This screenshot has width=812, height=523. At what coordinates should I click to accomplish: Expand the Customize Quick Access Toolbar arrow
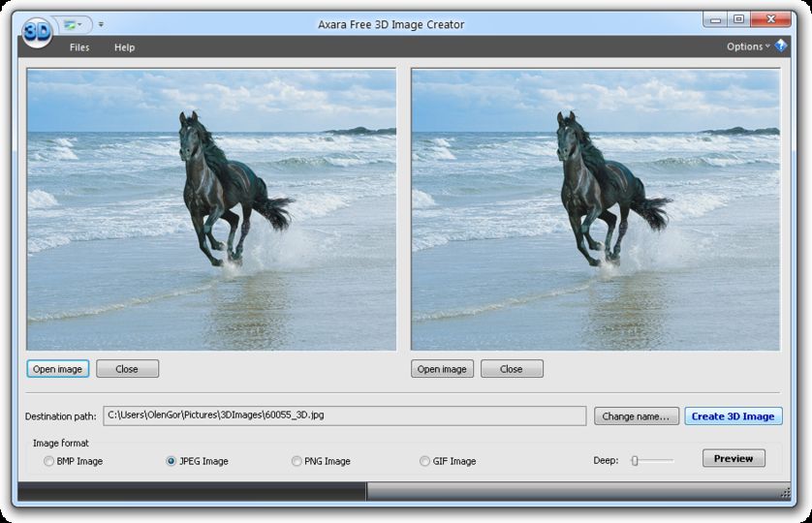[101, 24]
